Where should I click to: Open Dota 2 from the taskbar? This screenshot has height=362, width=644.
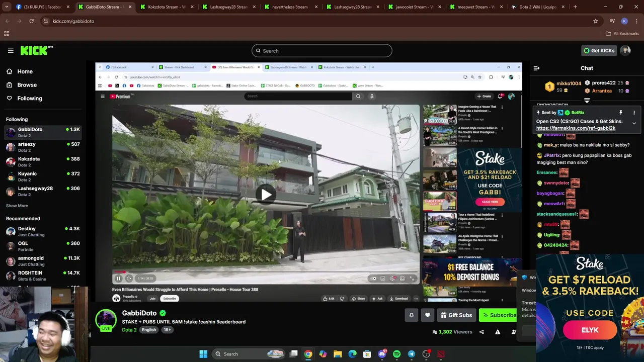(441, 354)
